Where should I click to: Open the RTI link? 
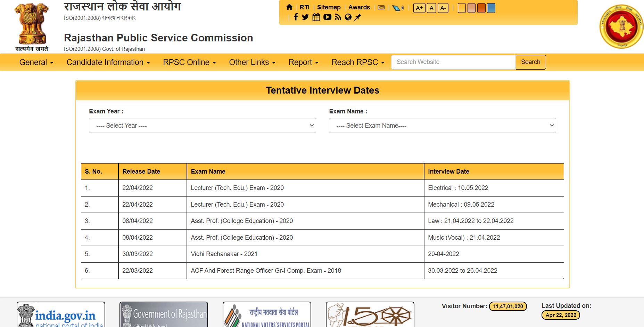point(305,7)
